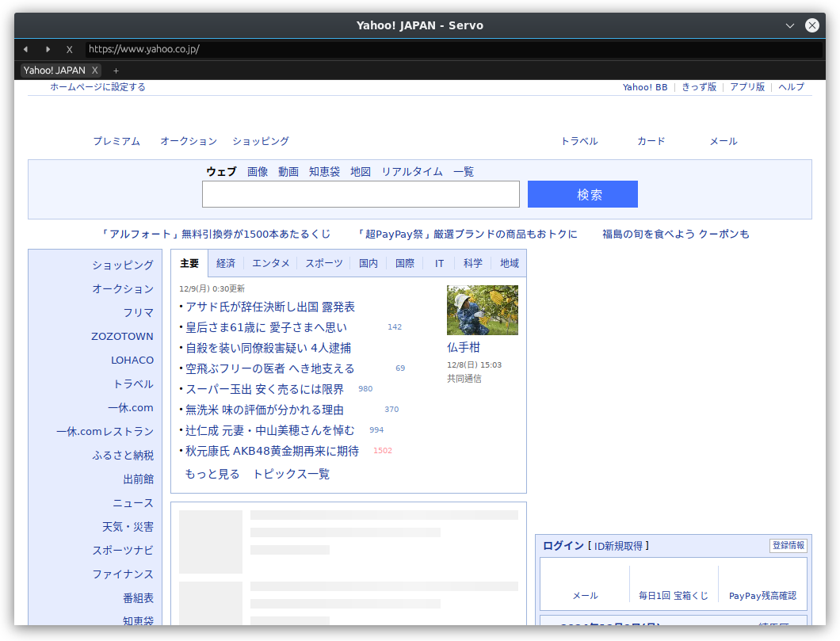
Task: Select the リアルタイム search tab
Action: pos(412,171)
